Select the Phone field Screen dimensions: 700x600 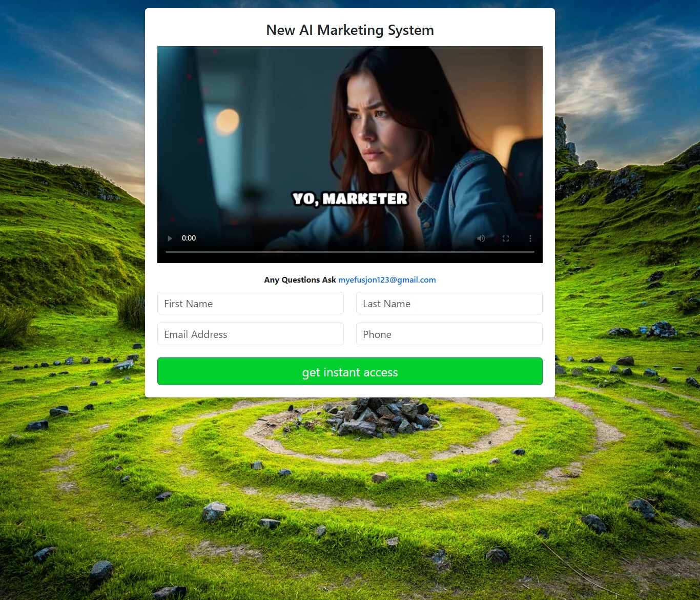[x=449, y=334]
